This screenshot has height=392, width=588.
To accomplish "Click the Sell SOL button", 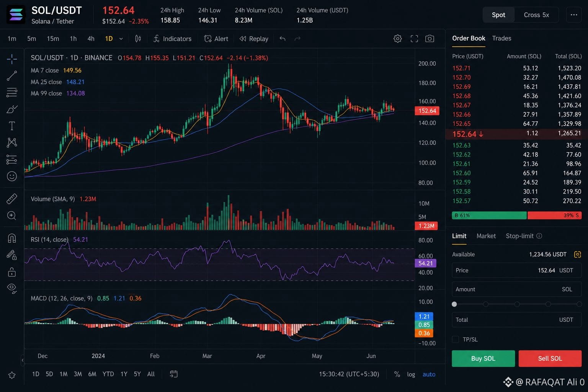I will click(x=550, y=358).
